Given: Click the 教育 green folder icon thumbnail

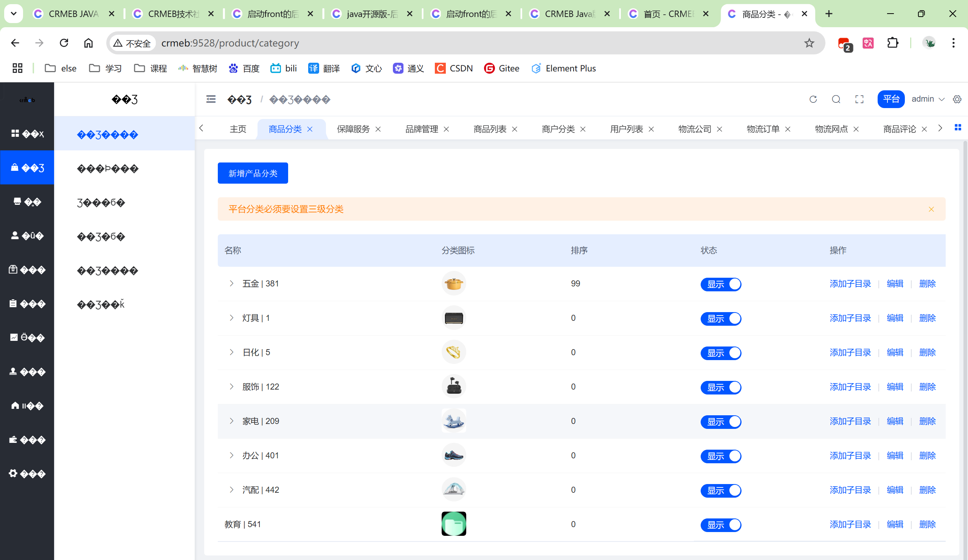Looking at the screenshot, I should 454,524.
